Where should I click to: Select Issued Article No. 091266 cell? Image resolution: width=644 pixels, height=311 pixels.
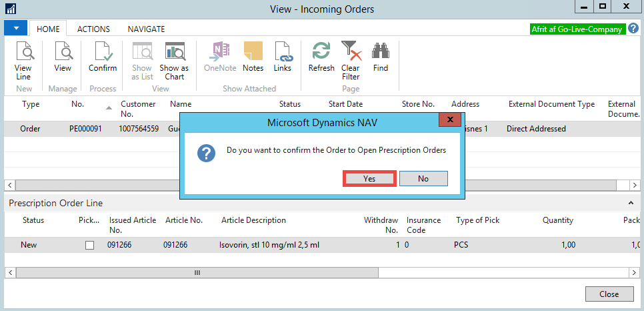point(119,245)
